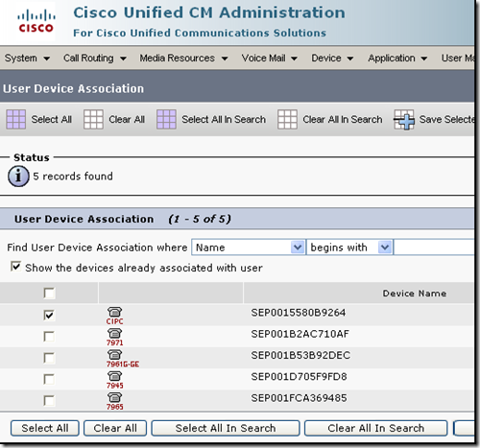Click the Clear All In Search grid icon

(287, 119)
